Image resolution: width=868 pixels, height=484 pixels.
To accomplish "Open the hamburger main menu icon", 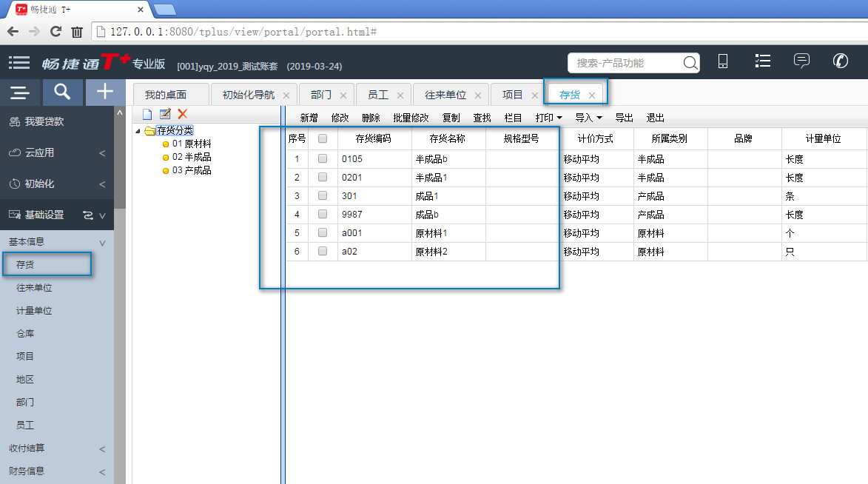I will pyautogui.click(x=19, y=63).
